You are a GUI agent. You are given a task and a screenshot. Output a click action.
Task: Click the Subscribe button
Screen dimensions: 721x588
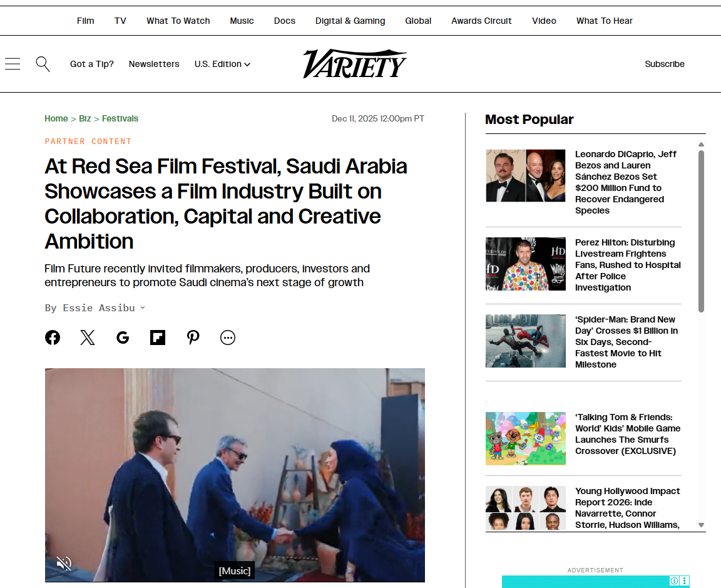pyautogui.click(x=665, y=64)
